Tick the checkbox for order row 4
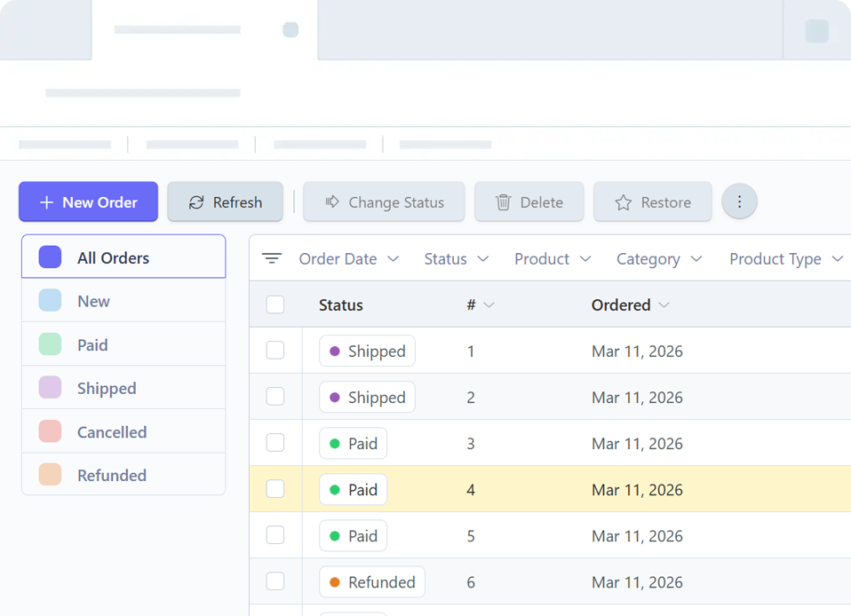This screenshot has height=616, width=851. (275, 489)
